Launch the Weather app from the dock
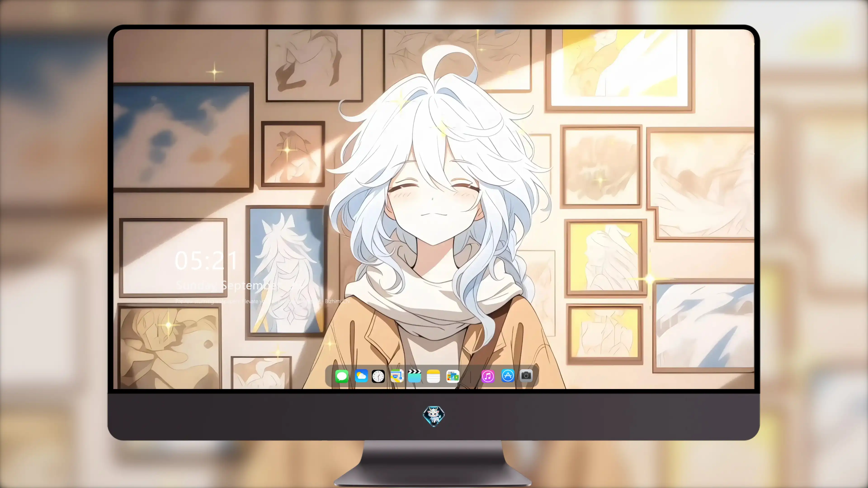 pyautogui.click(x=361, y=376)
